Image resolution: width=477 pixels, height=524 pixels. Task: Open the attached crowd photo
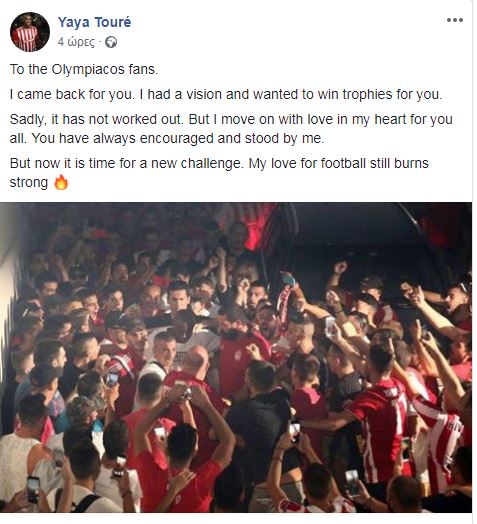236,357
